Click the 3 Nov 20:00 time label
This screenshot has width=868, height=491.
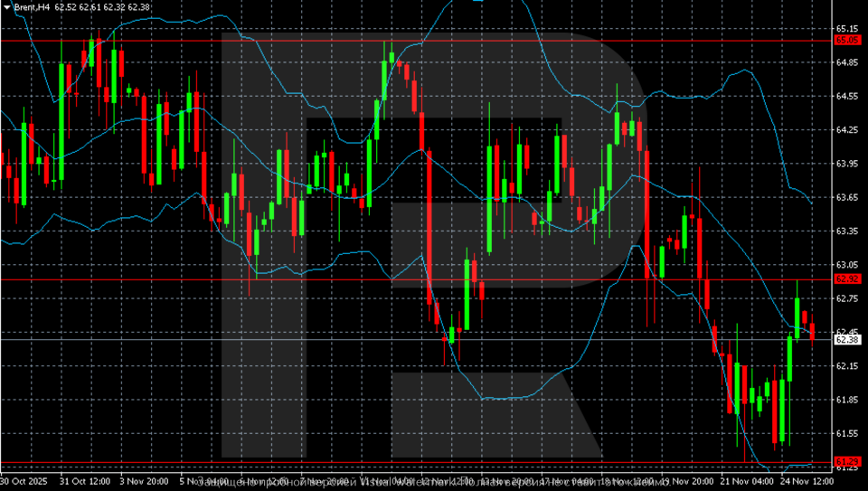pos(145,482)
